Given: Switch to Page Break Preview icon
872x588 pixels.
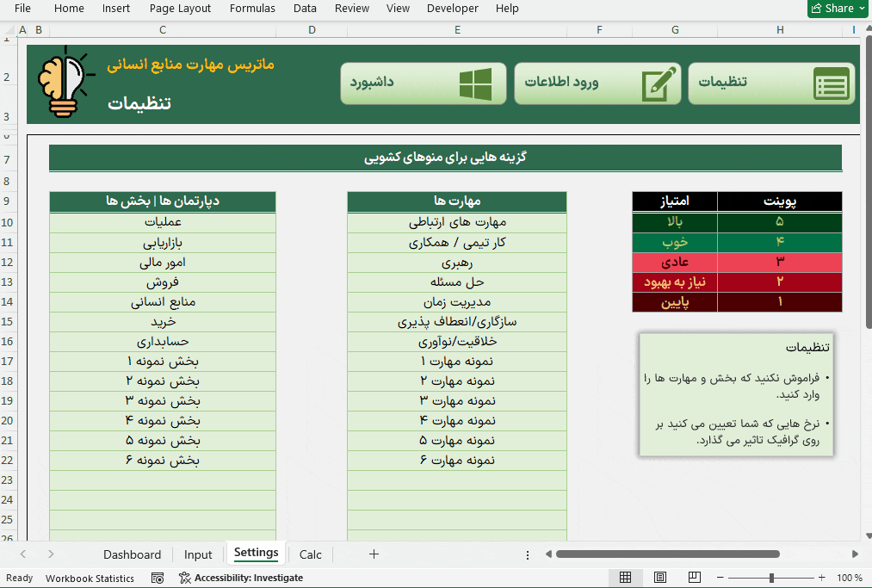Looking at the screenshot, I should point(694,578).
